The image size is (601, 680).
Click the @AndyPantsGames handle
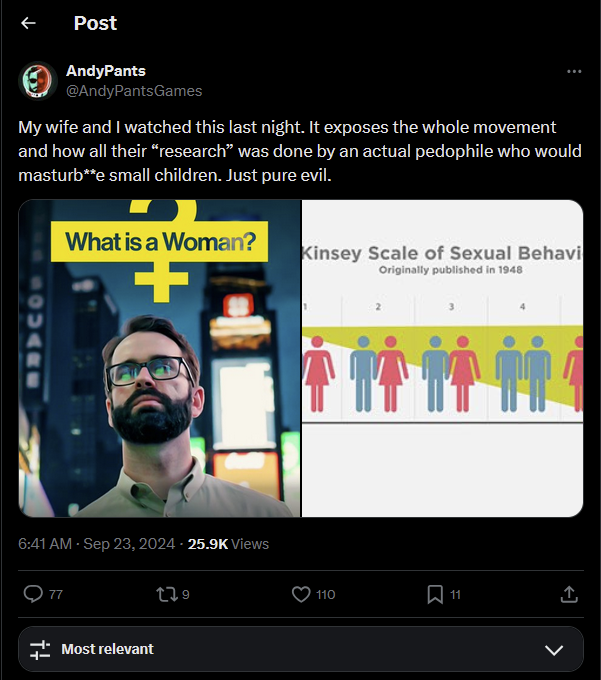[134, 91]
